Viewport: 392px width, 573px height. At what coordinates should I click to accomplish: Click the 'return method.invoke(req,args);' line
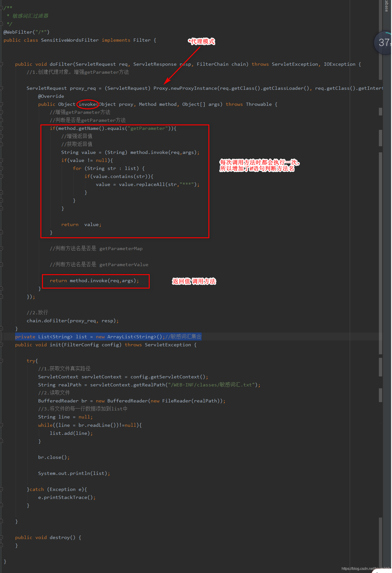94,281
